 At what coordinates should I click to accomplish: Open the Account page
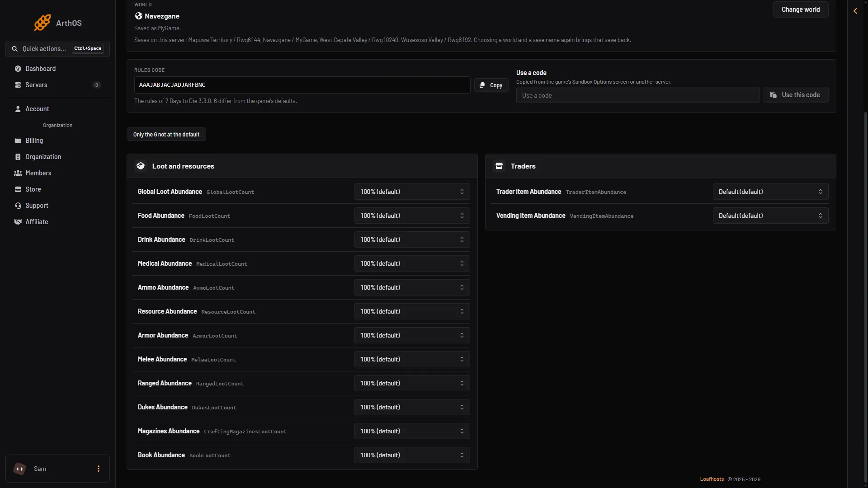pyautogui.click(x=57, y=109)
